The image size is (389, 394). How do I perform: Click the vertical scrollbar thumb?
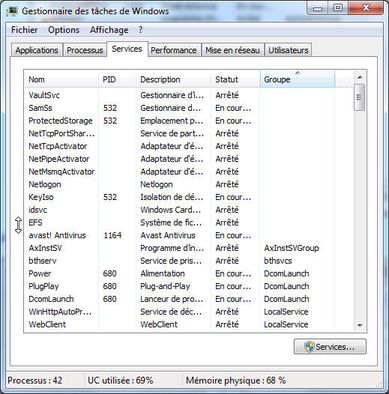(360, 97)
